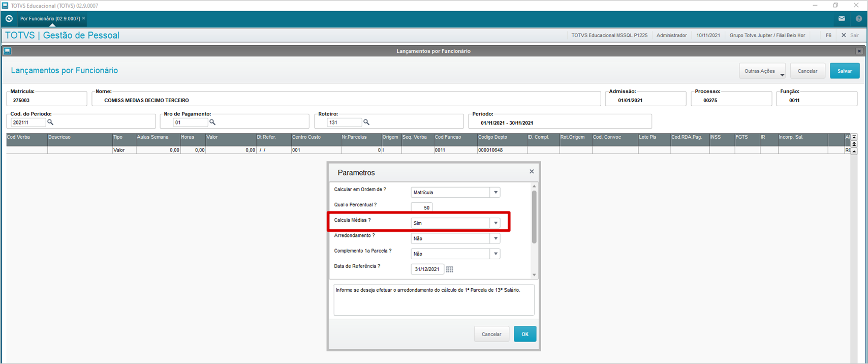Click Roteiro input 131

(x=345, y=123)
